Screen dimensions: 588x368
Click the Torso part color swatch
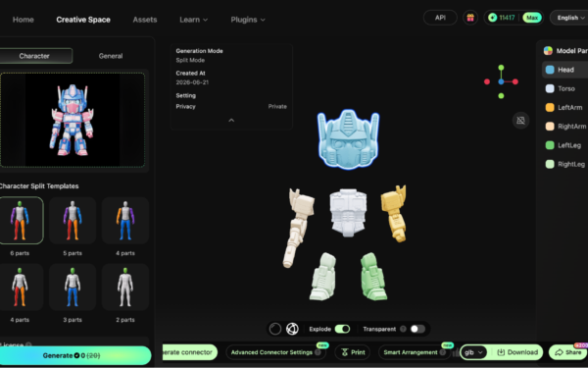550,88
